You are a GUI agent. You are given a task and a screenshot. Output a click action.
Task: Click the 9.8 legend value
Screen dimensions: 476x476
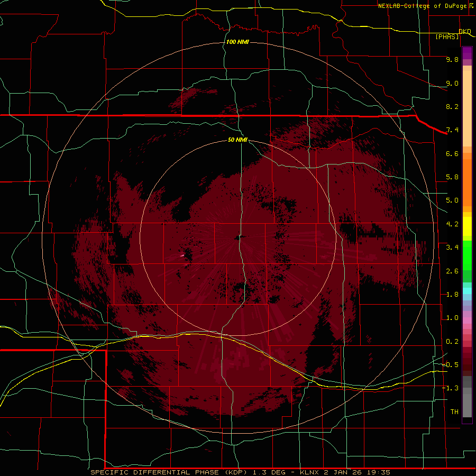coord(452,59)
